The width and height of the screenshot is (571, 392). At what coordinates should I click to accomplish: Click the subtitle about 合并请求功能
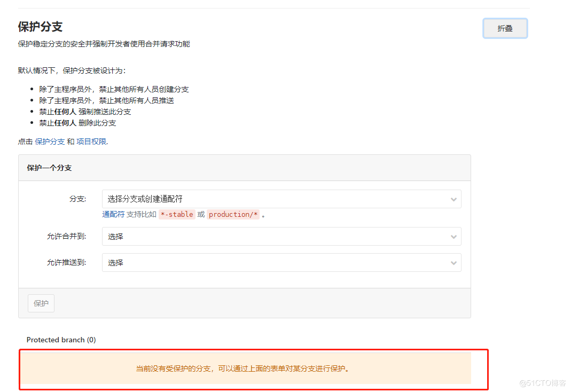coord(104,44)
